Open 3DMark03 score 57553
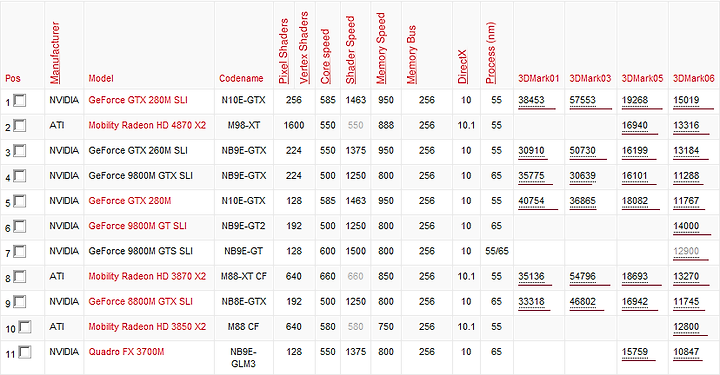The width and height of the screenshot is (720, 375). pyautogui.click(x=583, y=100)
